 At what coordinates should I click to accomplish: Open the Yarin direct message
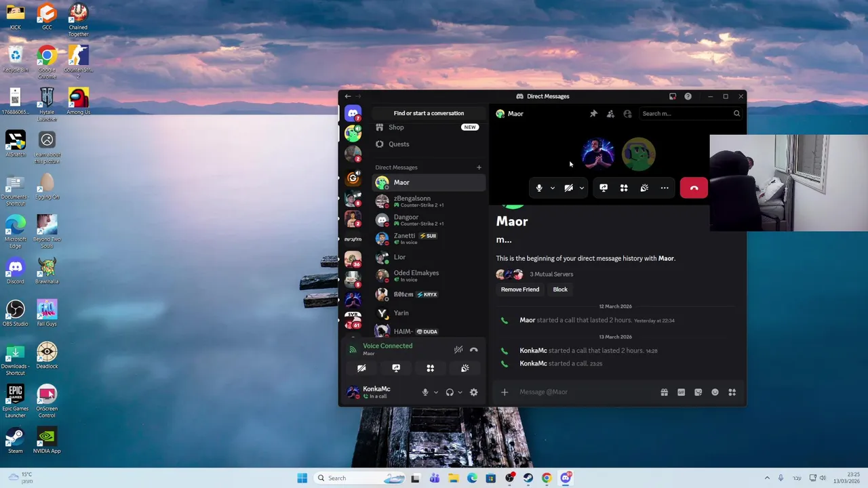click(x=429, y=313)
